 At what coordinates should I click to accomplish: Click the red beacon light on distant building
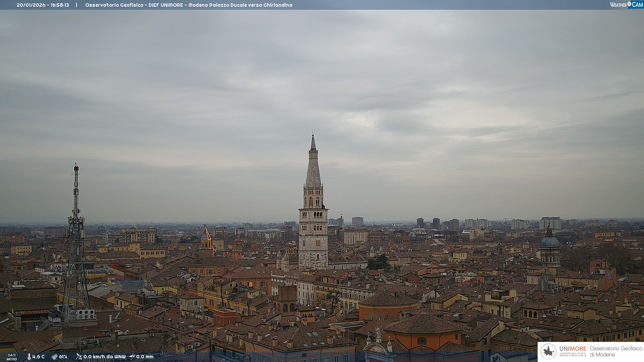341,215
